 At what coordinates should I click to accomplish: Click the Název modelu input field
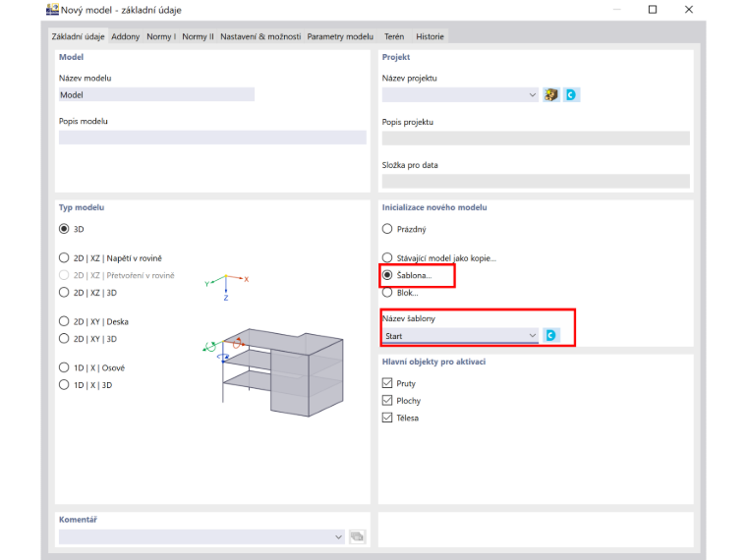tap(156, 94)
